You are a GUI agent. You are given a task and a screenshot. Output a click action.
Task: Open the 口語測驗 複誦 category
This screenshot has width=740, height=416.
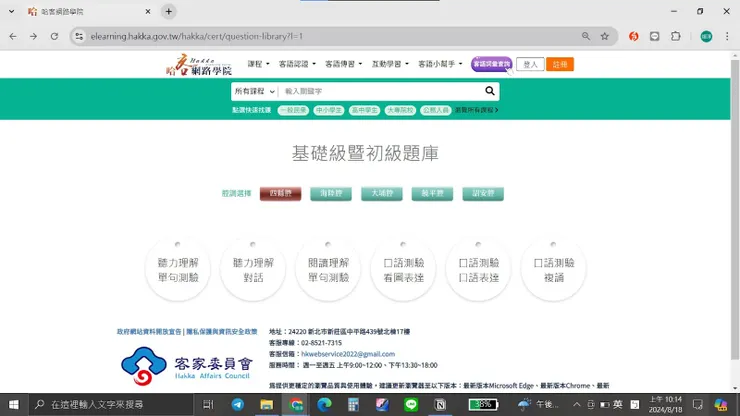pyautogui.click(x=553, y=270)
